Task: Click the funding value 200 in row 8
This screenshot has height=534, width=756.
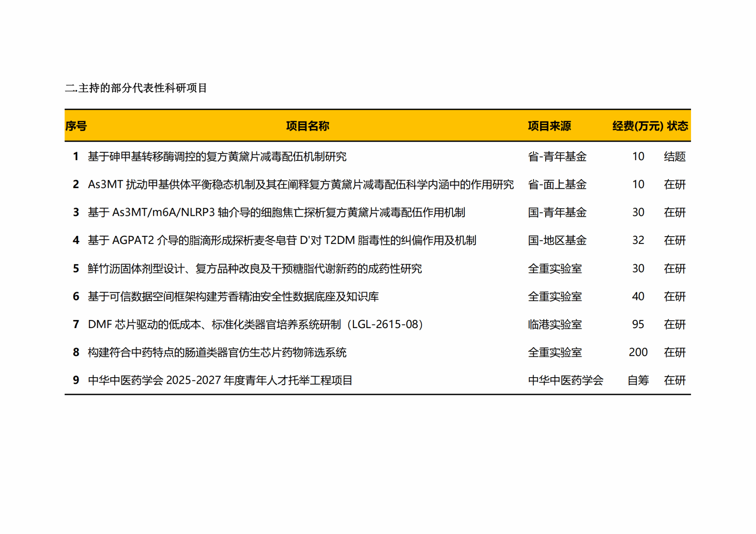Action: 638,352
